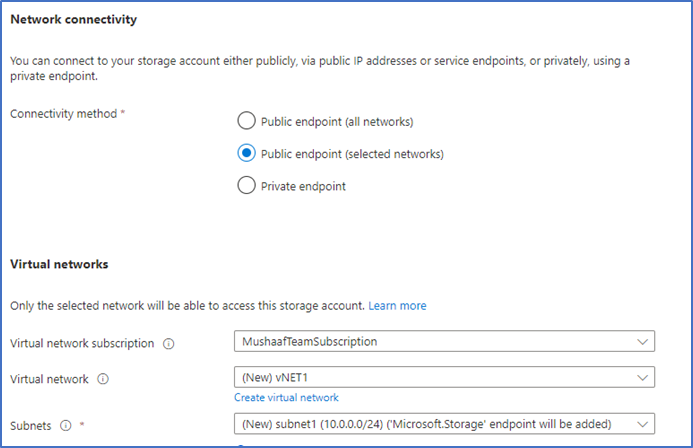Click the Virtual network field label

coord(50,379)
